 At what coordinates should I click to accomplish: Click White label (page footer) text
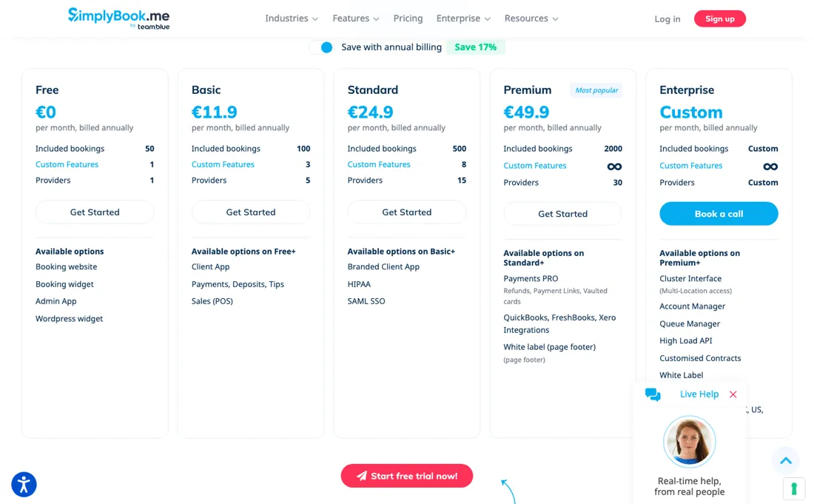(549, 347)
